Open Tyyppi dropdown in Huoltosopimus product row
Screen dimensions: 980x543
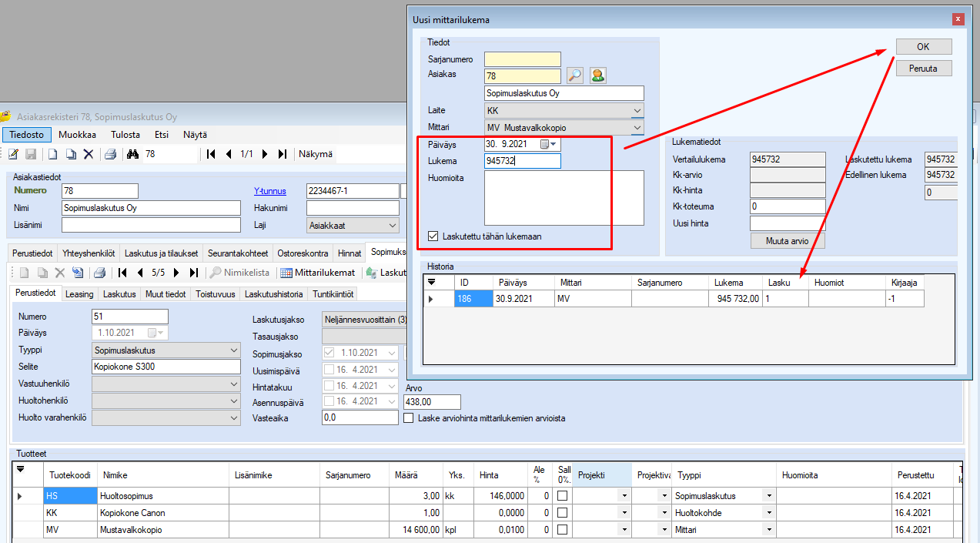768,496
